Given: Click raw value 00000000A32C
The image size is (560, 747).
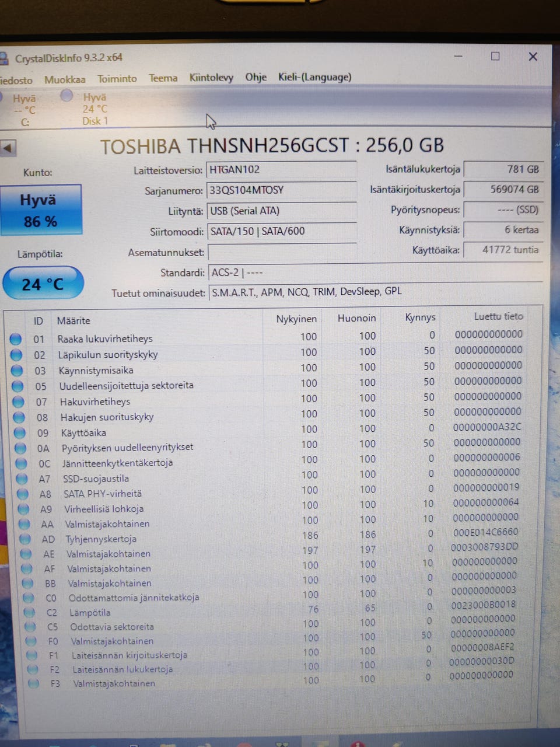Looking at the screenshot, I should [x=488, y=427].
